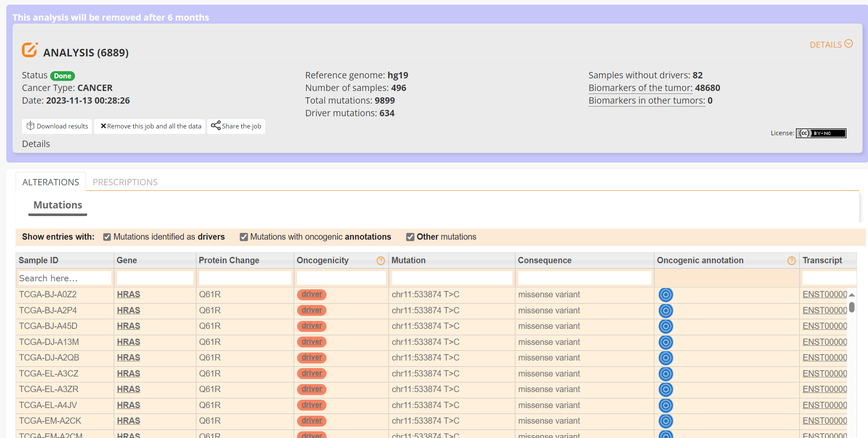Open the Creative Commons BY-NC license badge

[821, 133]
